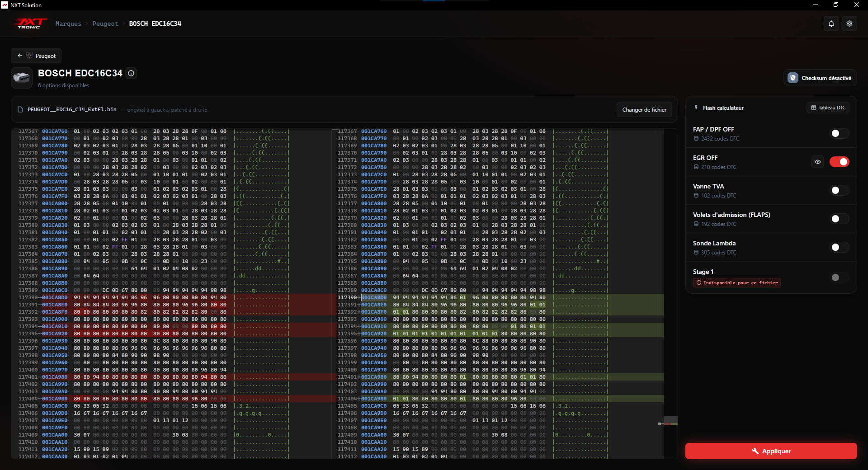Screen dimensions: 868x470
Task: Click the 6 options disponibles text
Action: 63,85
